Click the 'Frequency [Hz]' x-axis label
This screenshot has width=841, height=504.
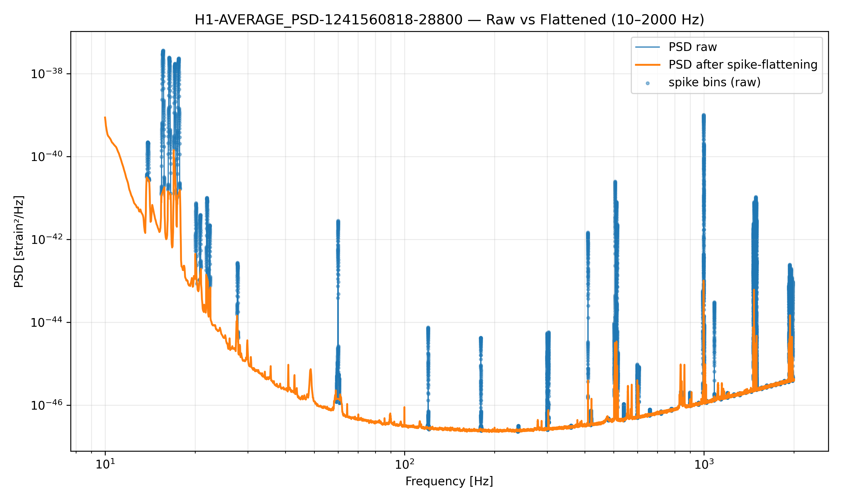click(x=449, y=481)
